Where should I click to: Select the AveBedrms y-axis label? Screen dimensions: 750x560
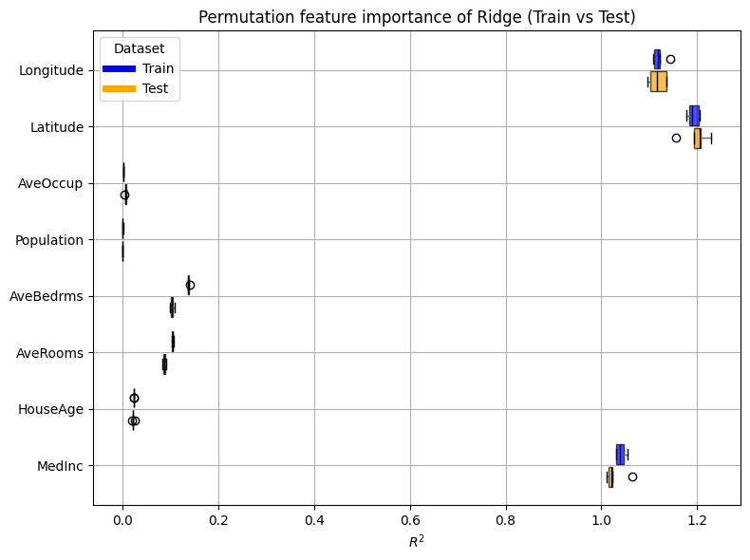(47, 296)
